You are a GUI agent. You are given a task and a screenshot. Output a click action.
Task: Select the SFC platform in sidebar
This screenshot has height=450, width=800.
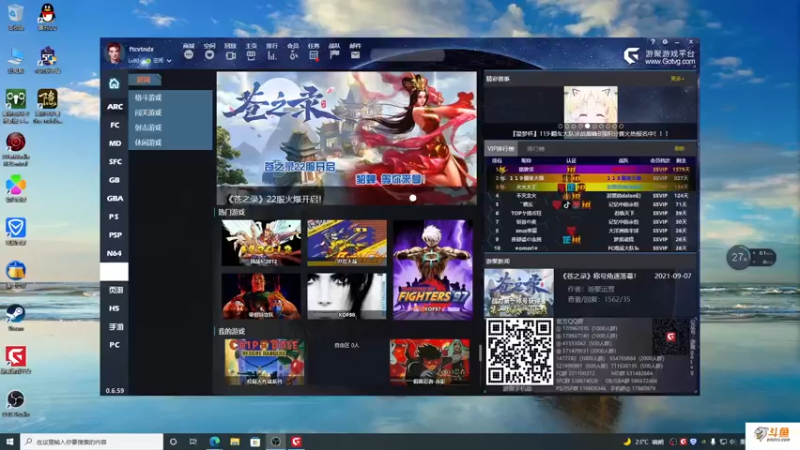(114, 162)
